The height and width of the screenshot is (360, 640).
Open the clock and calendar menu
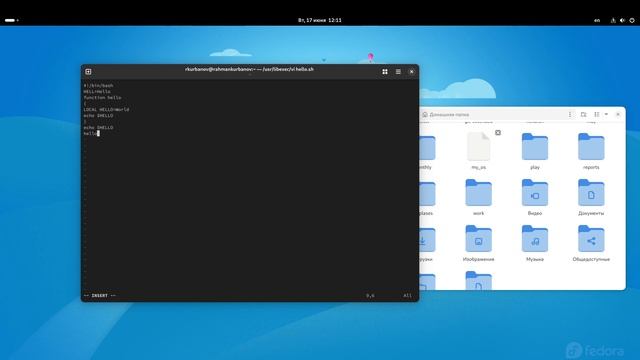(320, 20)
